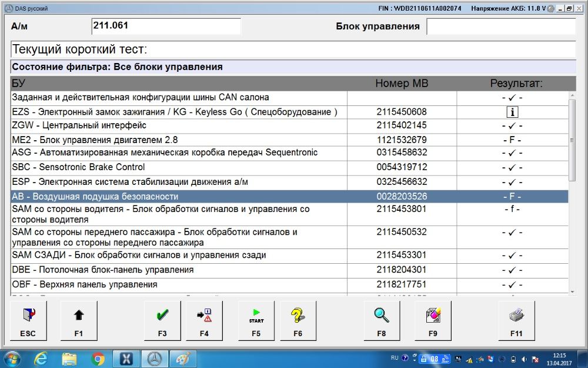Select SBC - Sensotronic Brake Control row
The width and height of the screenshot is (588, 368).
point(289,167)
